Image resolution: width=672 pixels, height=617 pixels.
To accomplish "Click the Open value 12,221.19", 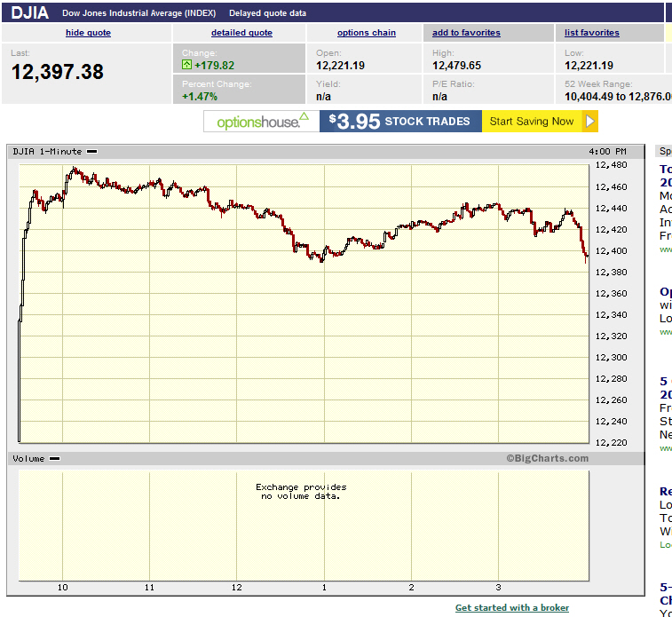I will [x=340, y=65].
